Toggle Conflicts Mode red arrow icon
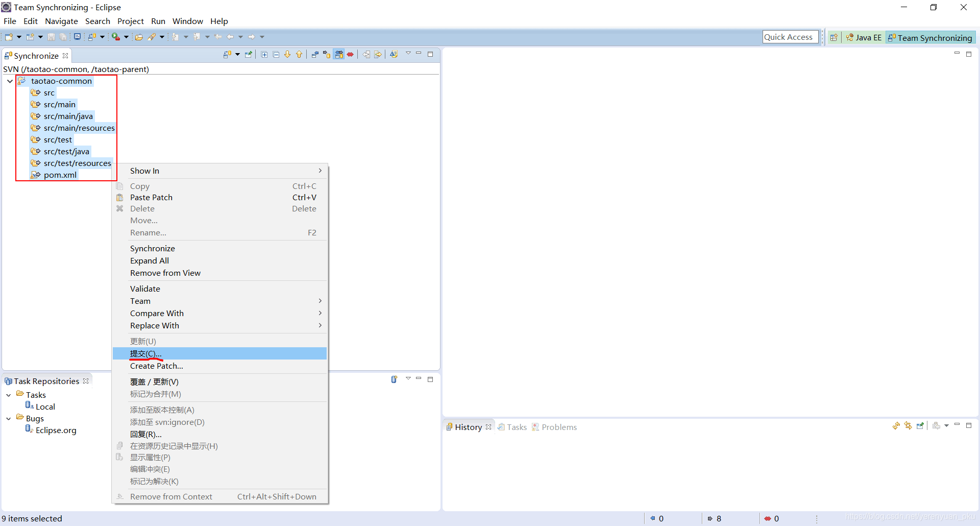This screenshot has height=526, width=980. coord(350,54)
